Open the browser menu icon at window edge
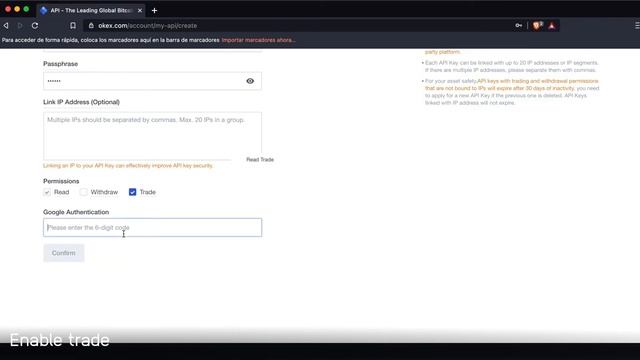Image resolution: width=640 pixels, height=360 pixels. tap(637, 25)
